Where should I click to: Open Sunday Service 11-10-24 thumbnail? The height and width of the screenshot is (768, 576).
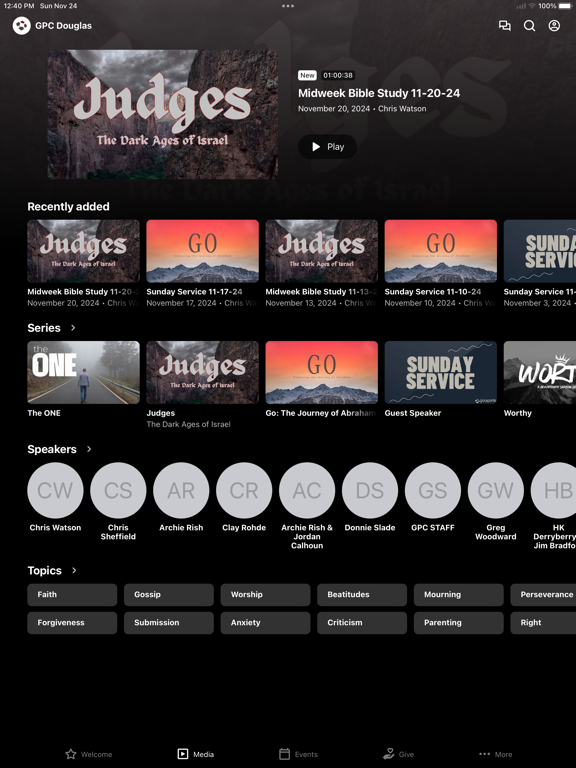click(x=440, y=251)
